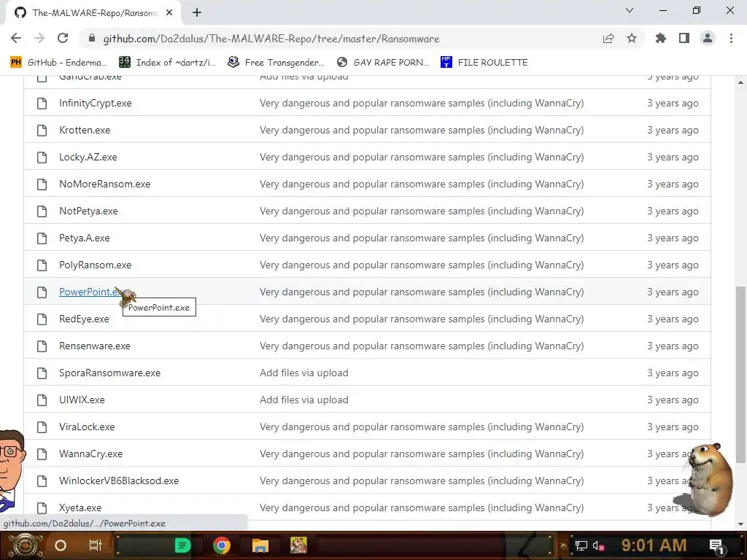Open the Chrome extensions puzzle icon
747x560 pixels.
point(660,38)
